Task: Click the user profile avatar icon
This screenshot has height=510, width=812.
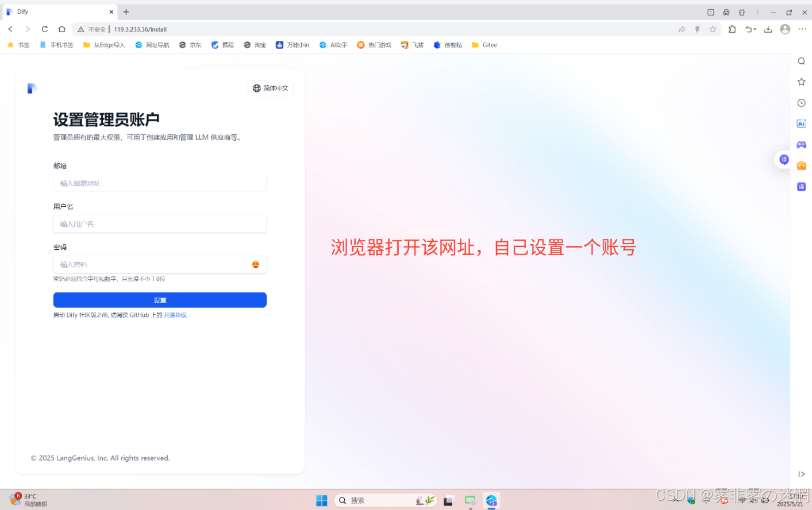Action: (785, 29)
